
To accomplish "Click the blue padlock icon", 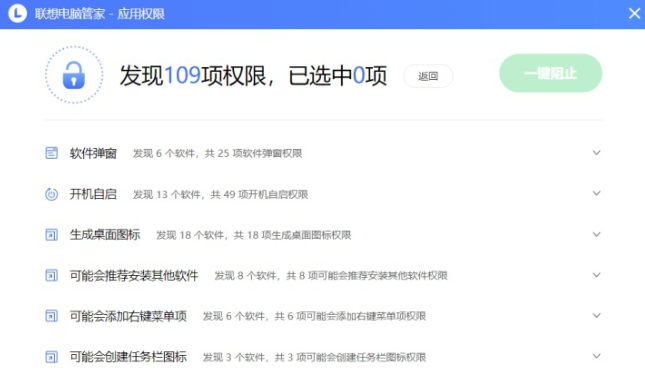I will pyautogui.click(x=74, y=75).
